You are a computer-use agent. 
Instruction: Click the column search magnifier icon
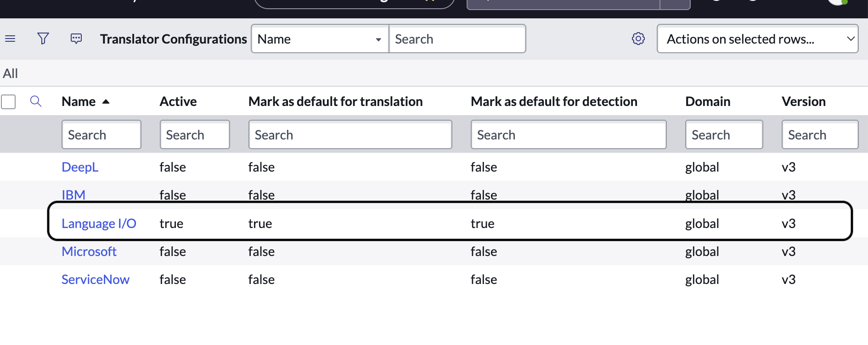36,101
